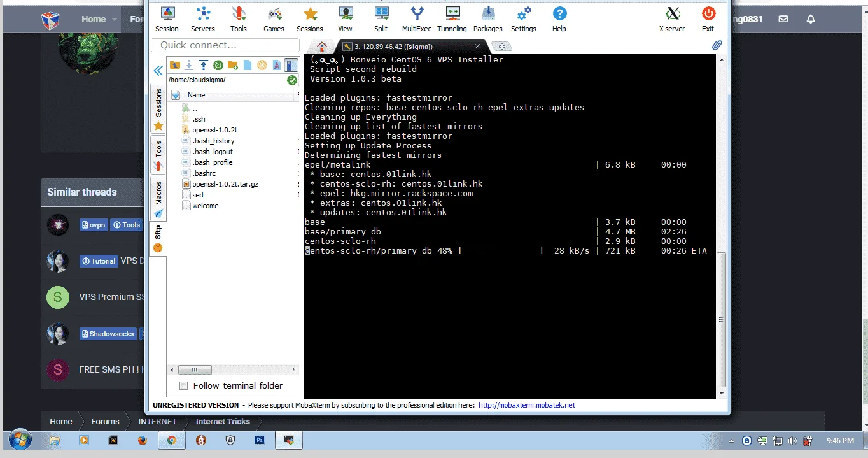Open the Session toolbar button
This screenshot has height=458, width=868.
167,19
